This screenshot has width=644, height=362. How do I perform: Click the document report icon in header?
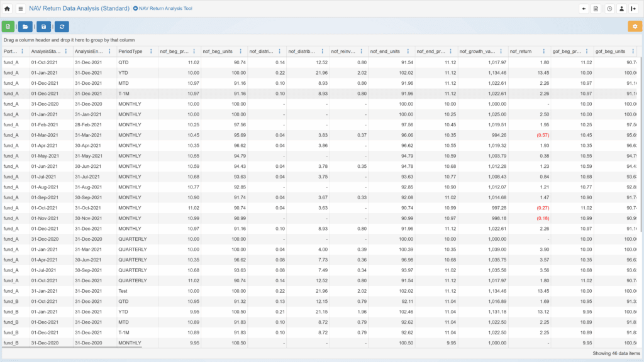(596, 9)
